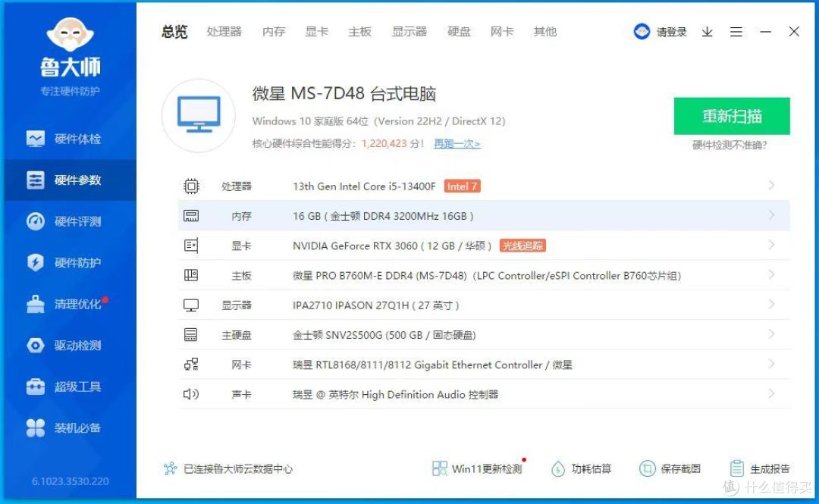Switch to the top 显卡 tab
The width and height of the screenshot is (819, 504).
coord(316,32)
